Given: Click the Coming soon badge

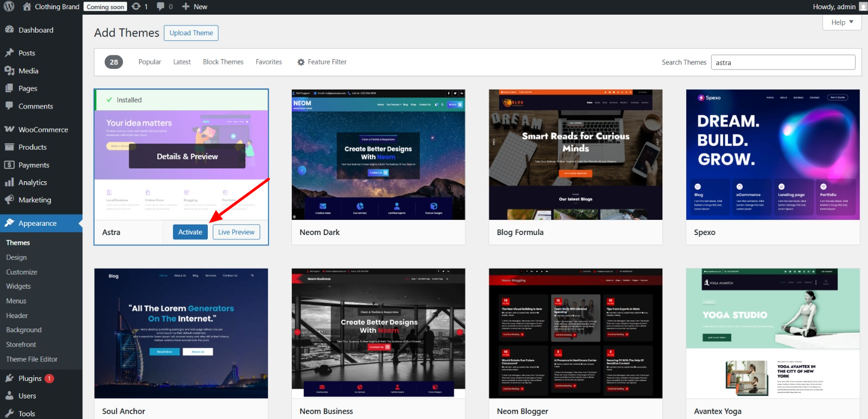Looking at the screenshot, I should click(x=105, y=7).
